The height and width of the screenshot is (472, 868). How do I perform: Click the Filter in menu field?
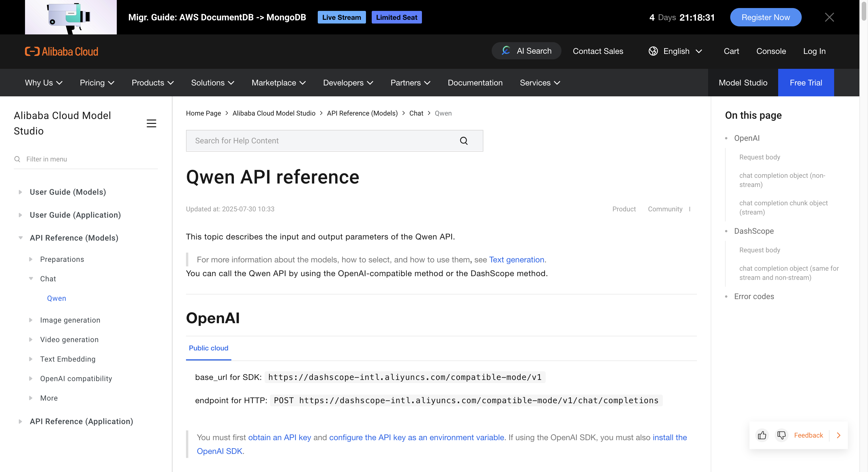86,159
